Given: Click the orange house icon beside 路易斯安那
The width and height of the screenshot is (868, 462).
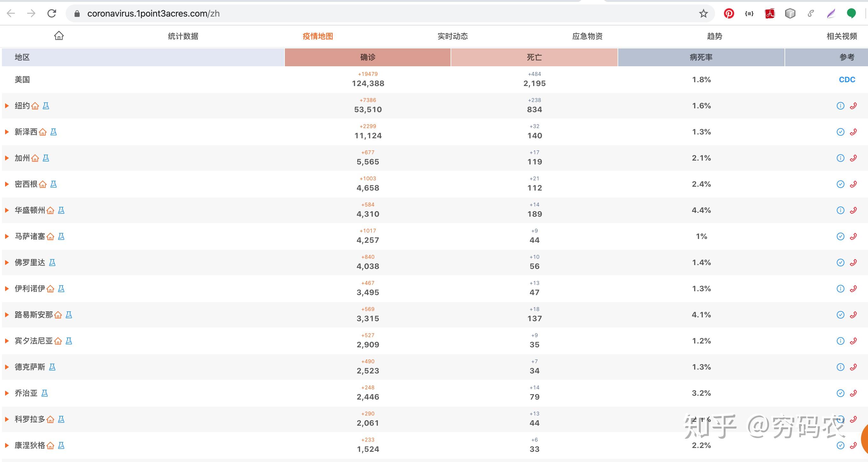Looking at the screenshot, I should 58,315.
